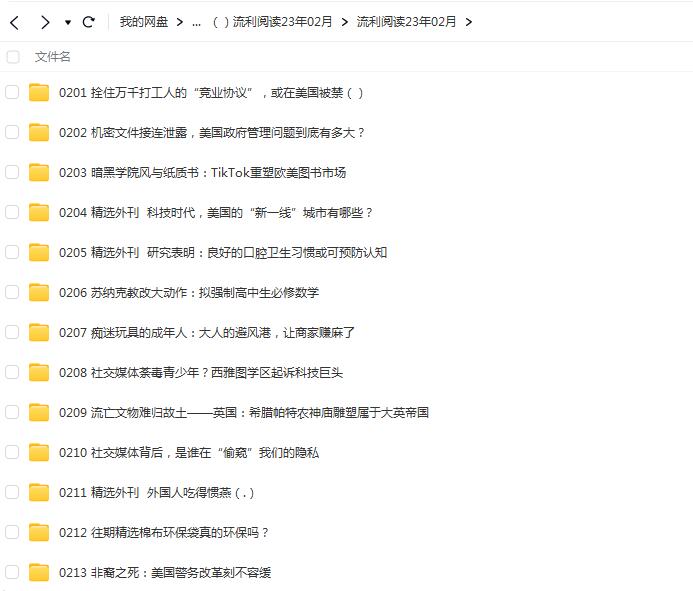
Task: Open folder name 0212 往期精选棉布环保袋
Action: coord(164,533)
